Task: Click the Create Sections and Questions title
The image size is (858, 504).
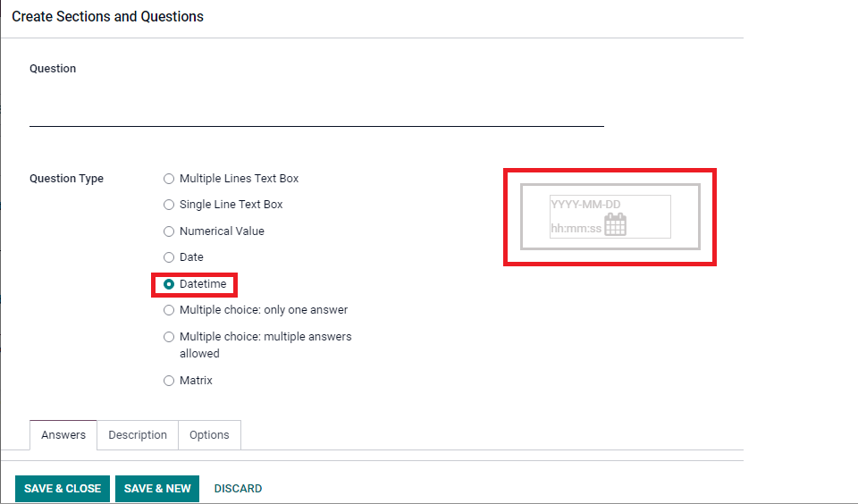Action: pyautogui.click(x=108, y=16)
